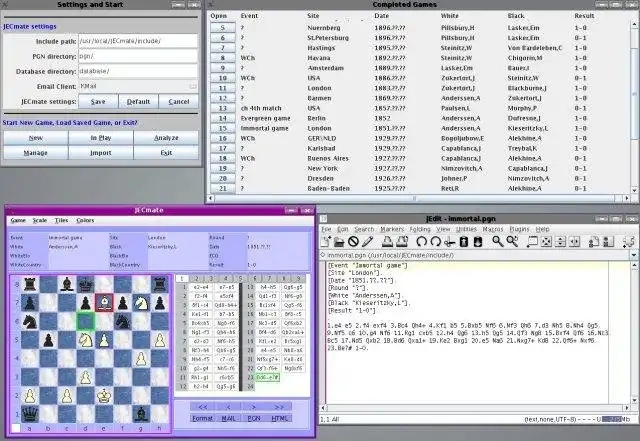Screen dimensions: 640x441
Task: Select the white bishop highlighted in red
Action: tap(104, 303)
